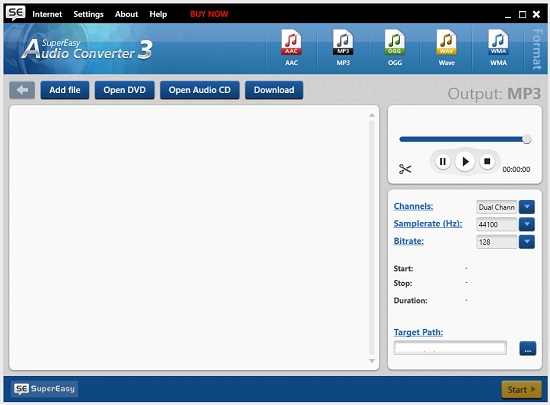Open the Help menu
Image resolution: width=550 pixels, height=405 pixels.
(x=158, y=14)
